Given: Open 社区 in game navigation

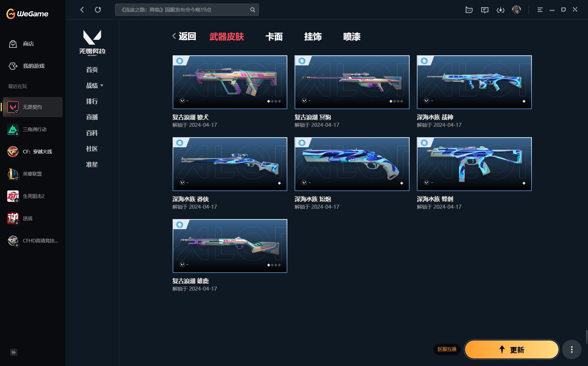Looking at the screenshot, I should pos(92,149).
